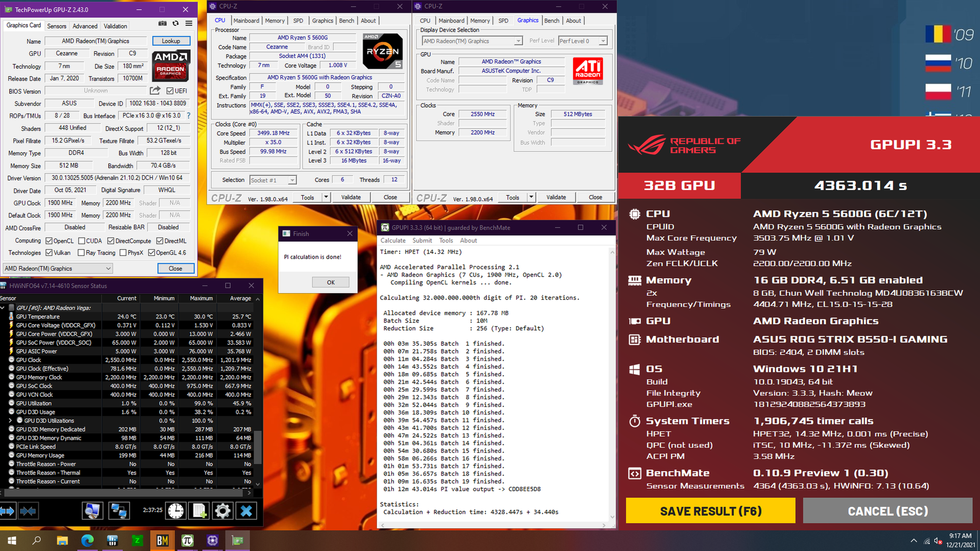Click the HWiNFO clock reset icon

pyautogui.click(x=176, y=511)
